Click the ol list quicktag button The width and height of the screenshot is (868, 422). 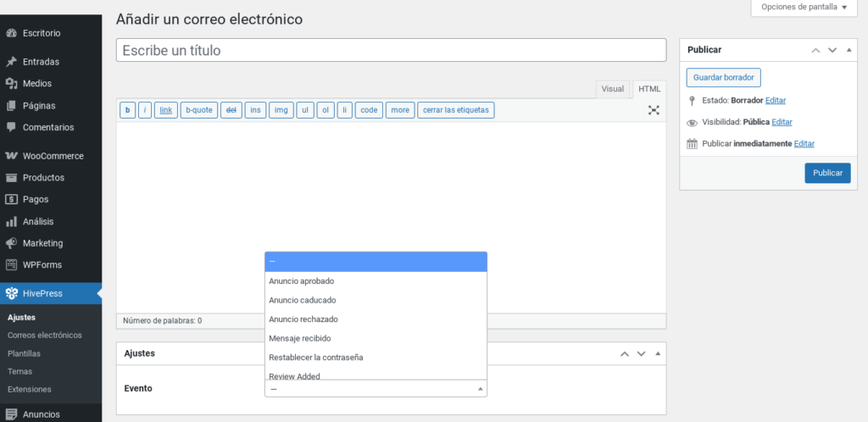tap(325, 110)
